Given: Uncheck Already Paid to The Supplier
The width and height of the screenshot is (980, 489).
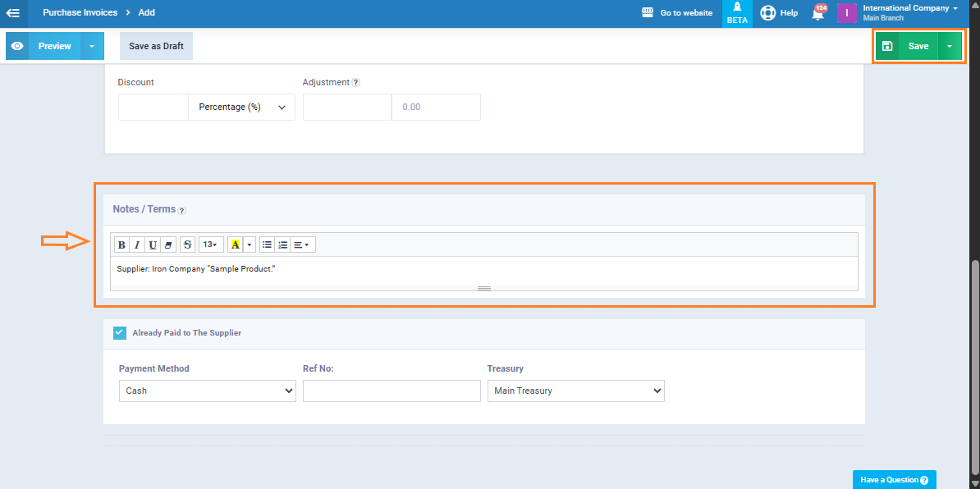Looking at the screenshot, I should (120, 332).
